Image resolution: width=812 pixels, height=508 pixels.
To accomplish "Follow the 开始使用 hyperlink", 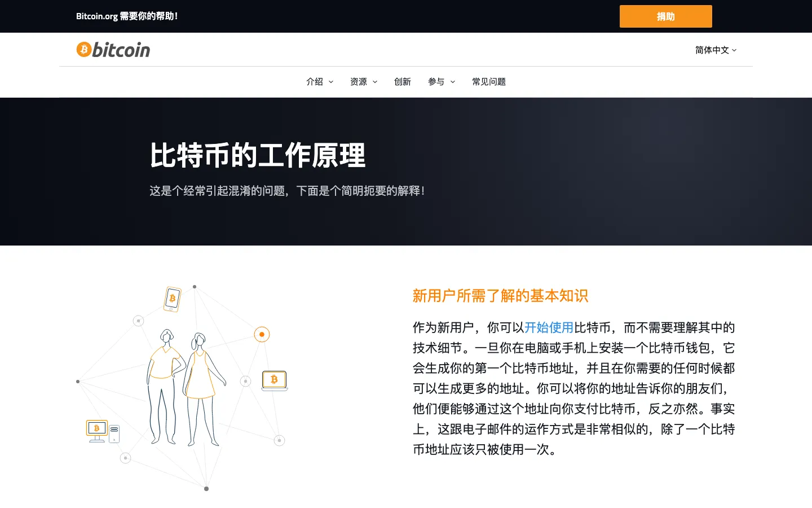I will (x=549, y=327).
